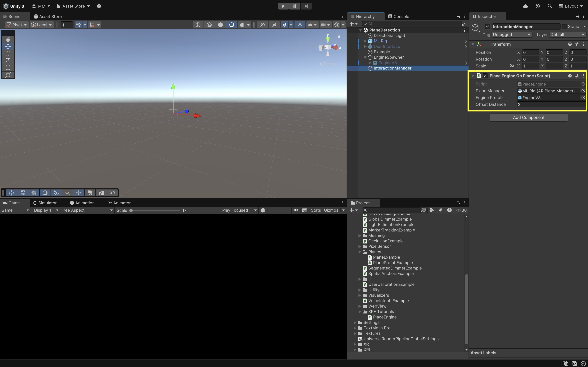This screenshot has width=588, height=367.
Task: Expand the ML Rig hierarchy item
Action: point(365,41)
